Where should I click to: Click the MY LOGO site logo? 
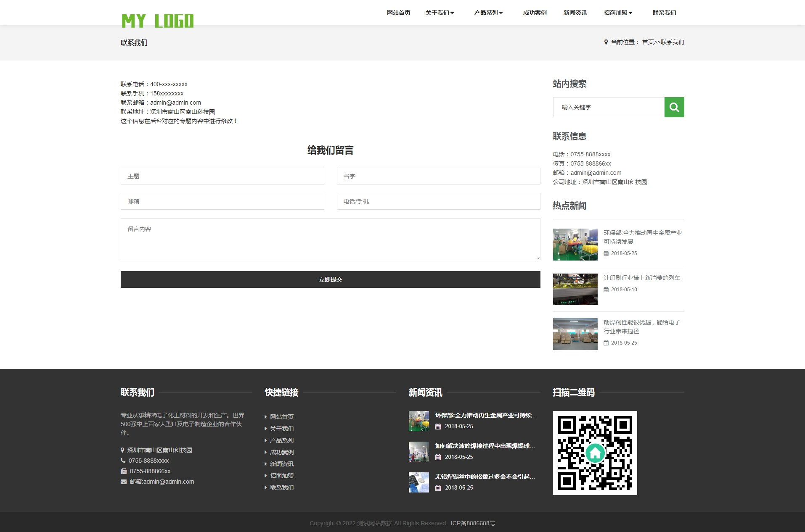[157, 21]
